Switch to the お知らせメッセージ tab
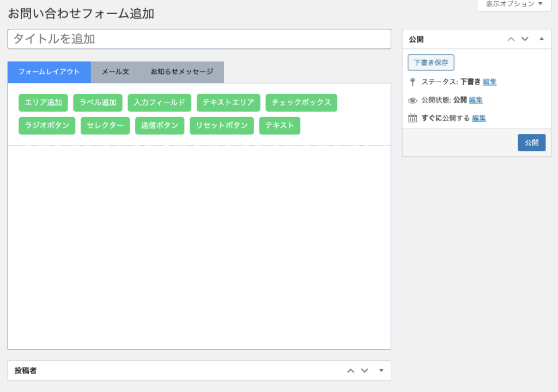 (182, 72)
